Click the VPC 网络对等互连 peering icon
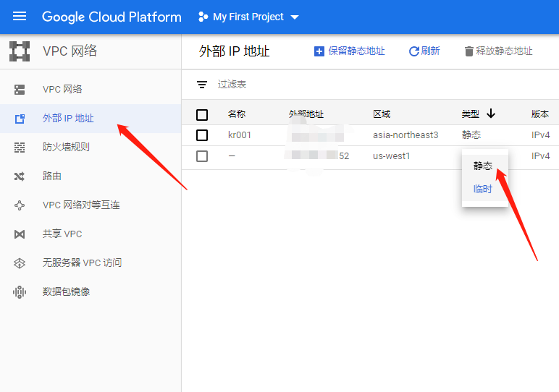 20,205
